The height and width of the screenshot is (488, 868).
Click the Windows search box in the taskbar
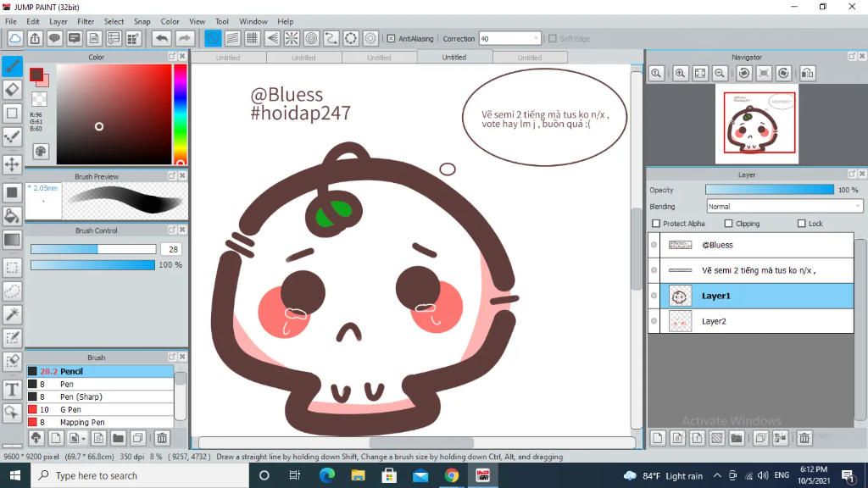pos(140,475)
